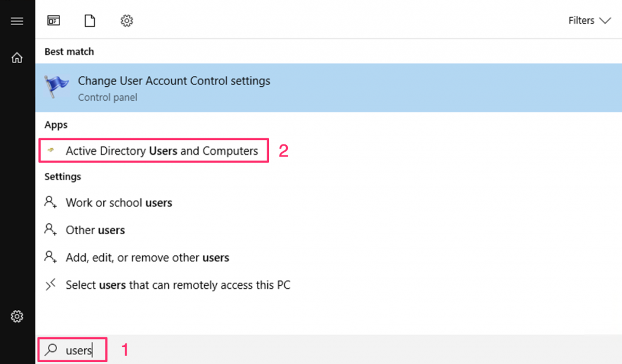
Task: Open Select users that can remotely access this PC
Action: coord(178,285)
